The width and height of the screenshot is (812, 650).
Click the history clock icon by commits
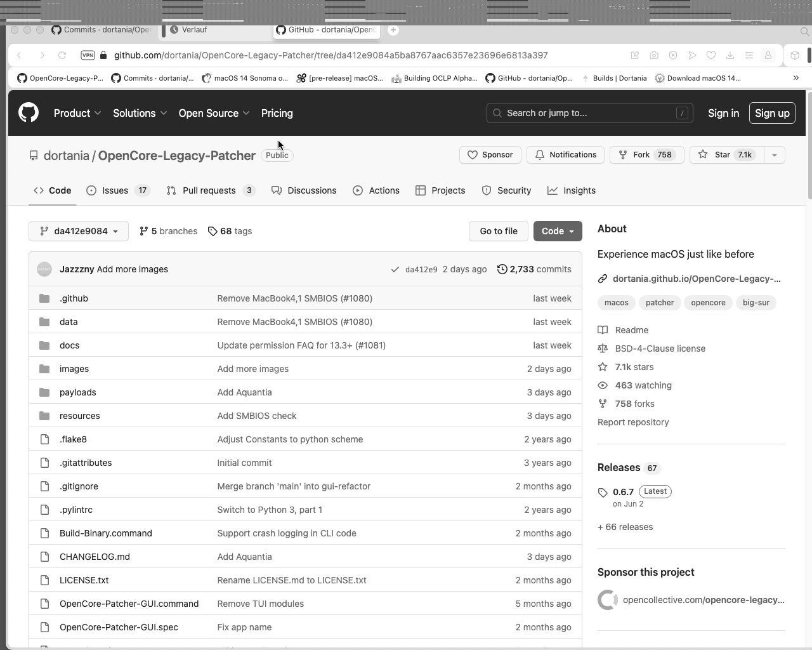pos(502,269)
